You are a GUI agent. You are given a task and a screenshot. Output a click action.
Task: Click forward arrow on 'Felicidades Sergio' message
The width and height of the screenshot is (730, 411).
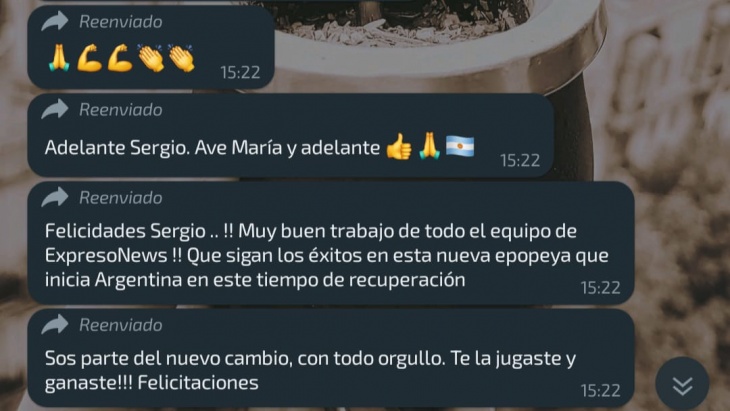coord(55,197)
